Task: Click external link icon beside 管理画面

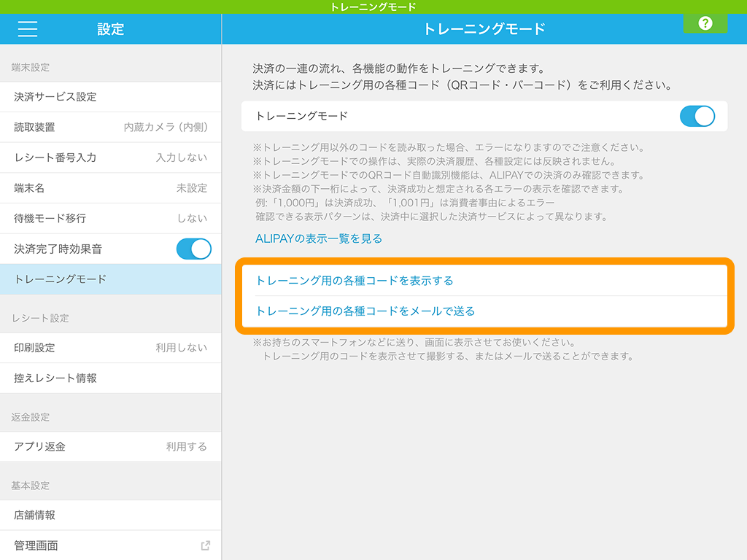Action: click(206, 545)
